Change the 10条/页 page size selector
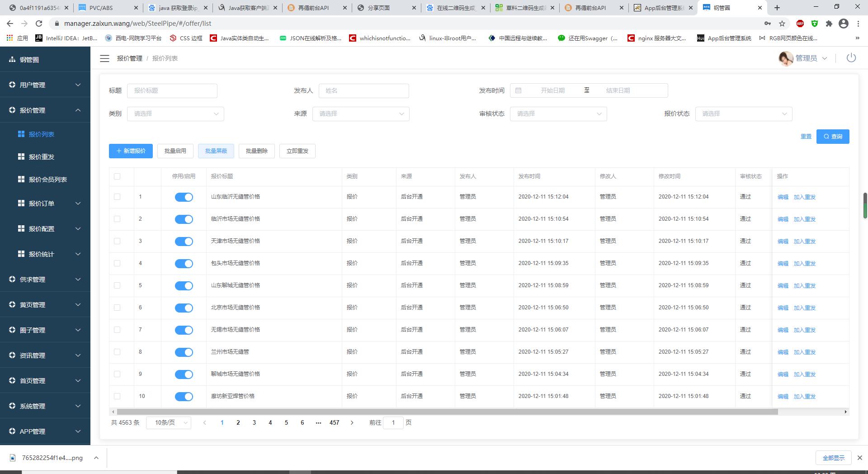Image resolution: width=868 pixels, height=474 pixels. (169, 422)
